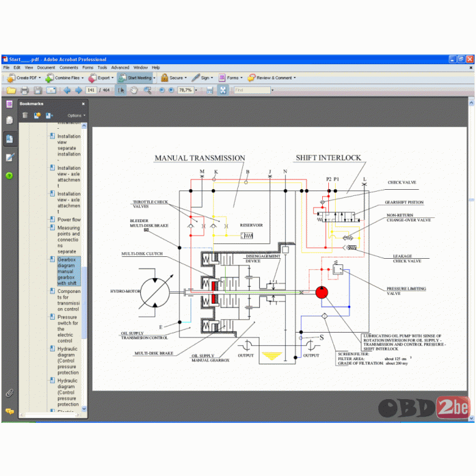Toggle the fit page view icon

tap(223, 90)
